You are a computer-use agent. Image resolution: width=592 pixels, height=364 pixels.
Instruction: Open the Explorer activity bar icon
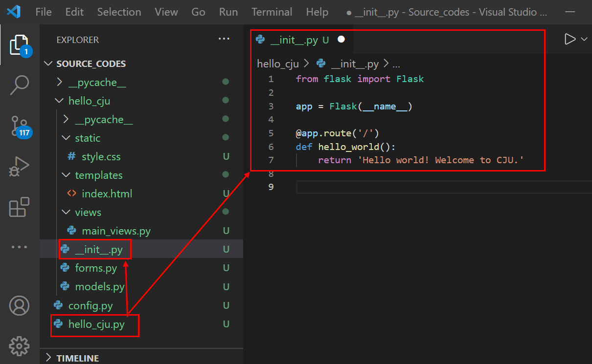(x=20, y=45)
